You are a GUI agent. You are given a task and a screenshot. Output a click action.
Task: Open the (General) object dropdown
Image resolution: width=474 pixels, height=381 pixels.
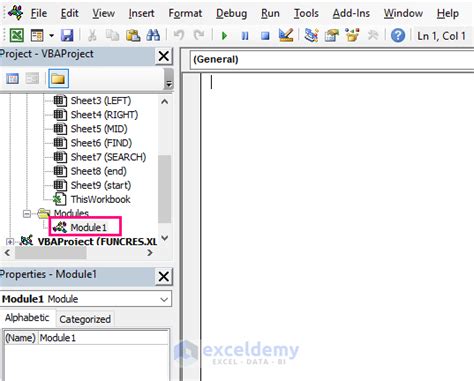pyautogui.click(x=332, y=59)
